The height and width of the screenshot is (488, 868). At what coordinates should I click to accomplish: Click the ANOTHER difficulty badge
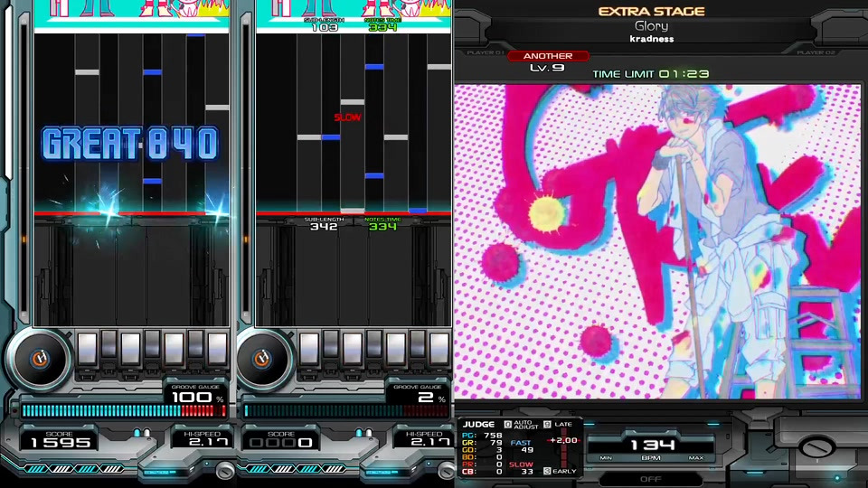(x=548, y=56)
